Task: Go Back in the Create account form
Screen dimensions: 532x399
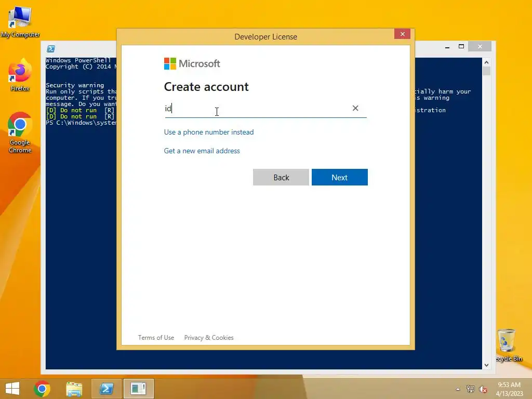Action: point(281,177)
